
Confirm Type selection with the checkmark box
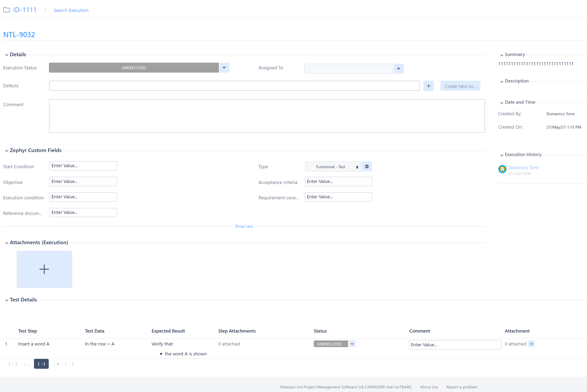point(367,167)
